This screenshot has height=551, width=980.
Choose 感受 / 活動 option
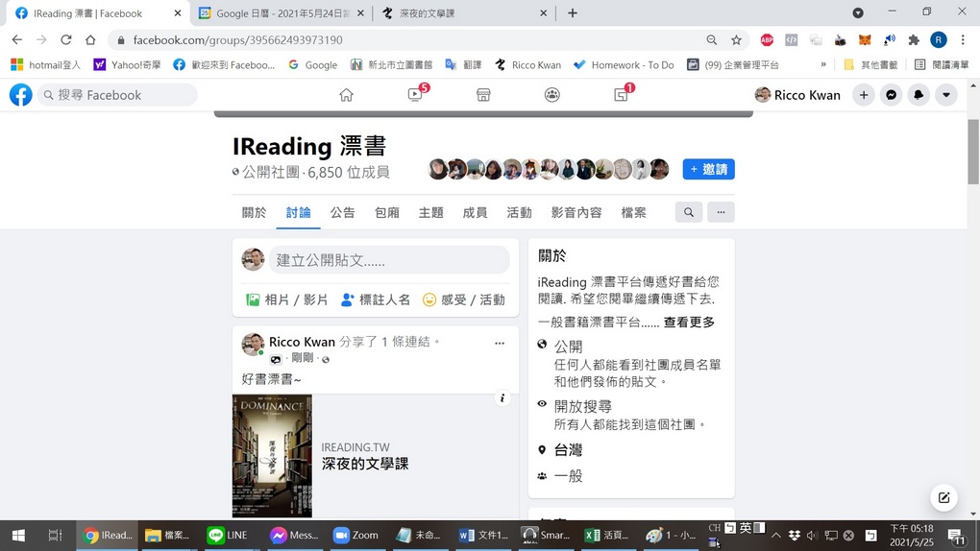point(464,299)
